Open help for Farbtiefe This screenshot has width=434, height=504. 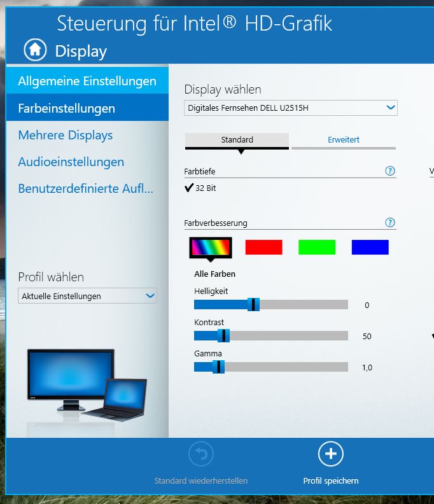(390, 171)
